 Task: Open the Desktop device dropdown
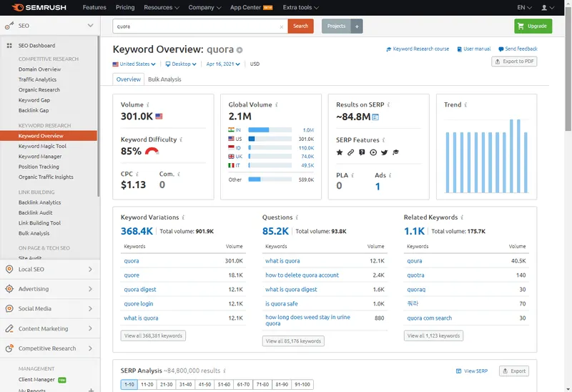(181, 64)
